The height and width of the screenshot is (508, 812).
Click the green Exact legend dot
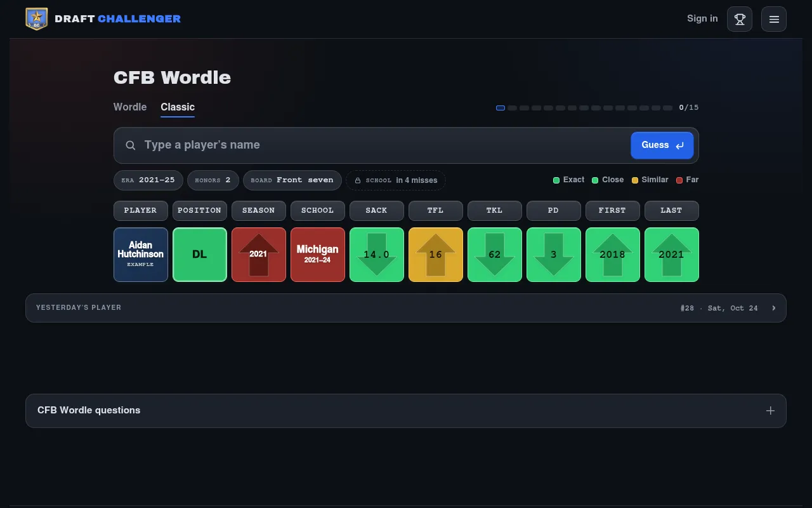pos(556,180)
